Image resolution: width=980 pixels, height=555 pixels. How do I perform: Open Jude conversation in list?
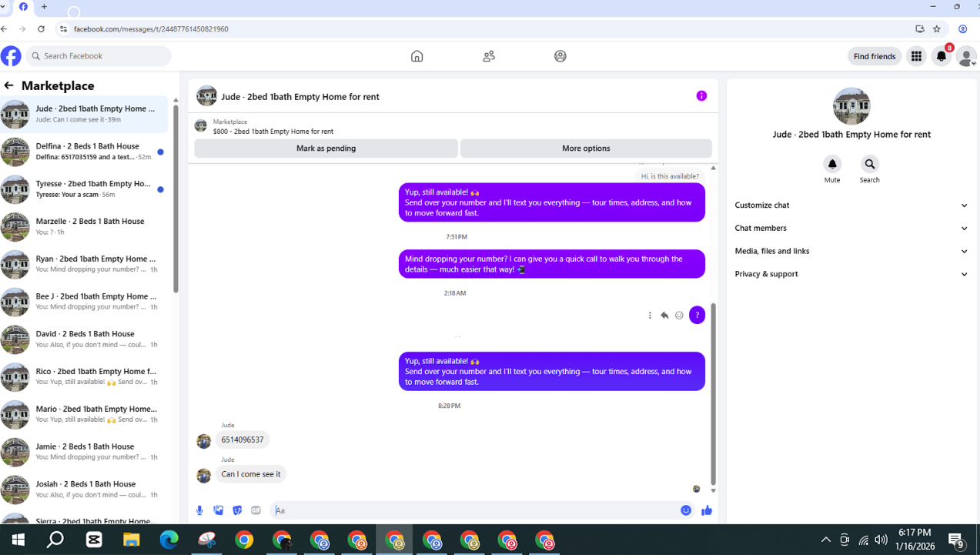click(x=84, y=114)
